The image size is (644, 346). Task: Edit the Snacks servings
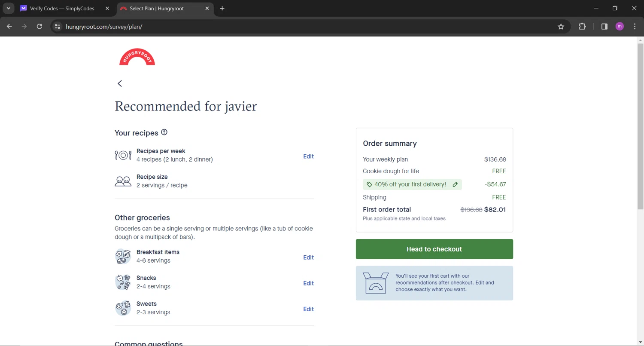coord(308,283)
